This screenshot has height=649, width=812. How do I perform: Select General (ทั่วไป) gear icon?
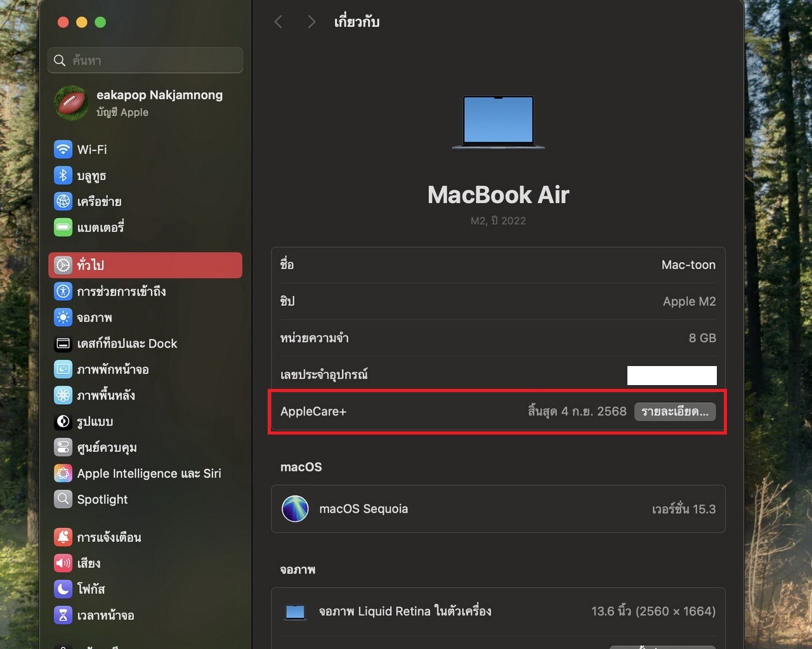click(x=63, y=265)
